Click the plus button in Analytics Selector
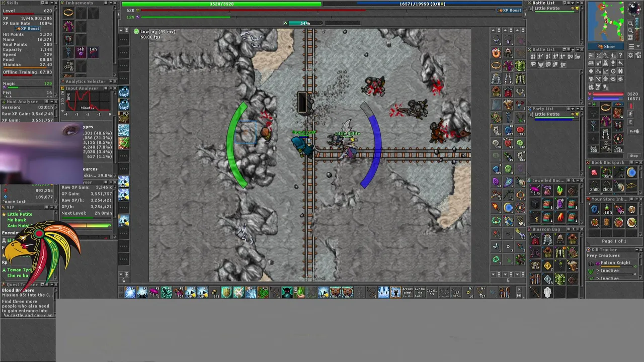Screen dimensions: 644x362 pos(110,81)
